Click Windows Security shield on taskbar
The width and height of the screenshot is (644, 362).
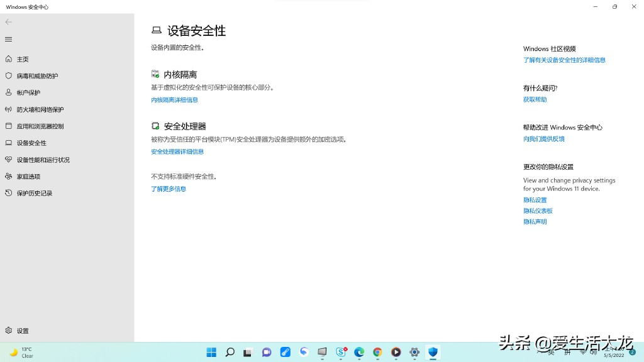(x=433, y=352)
